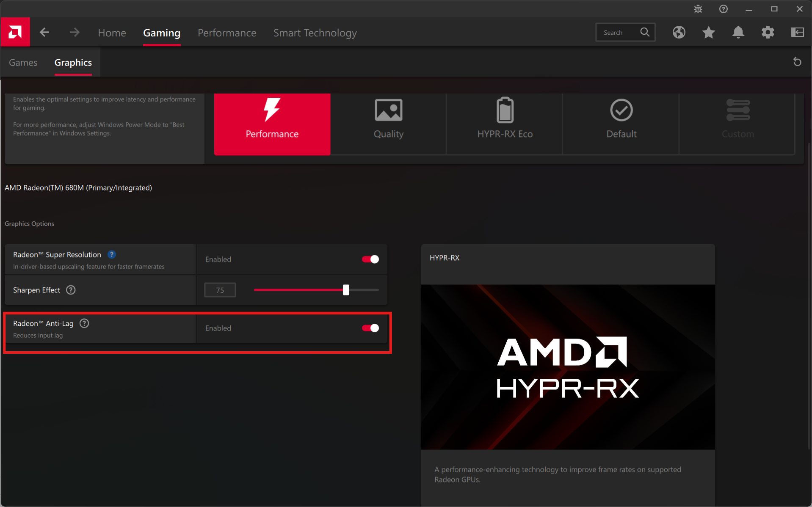
Task: Click the Super Resolution upscaling description text
Action: point(89,266)
